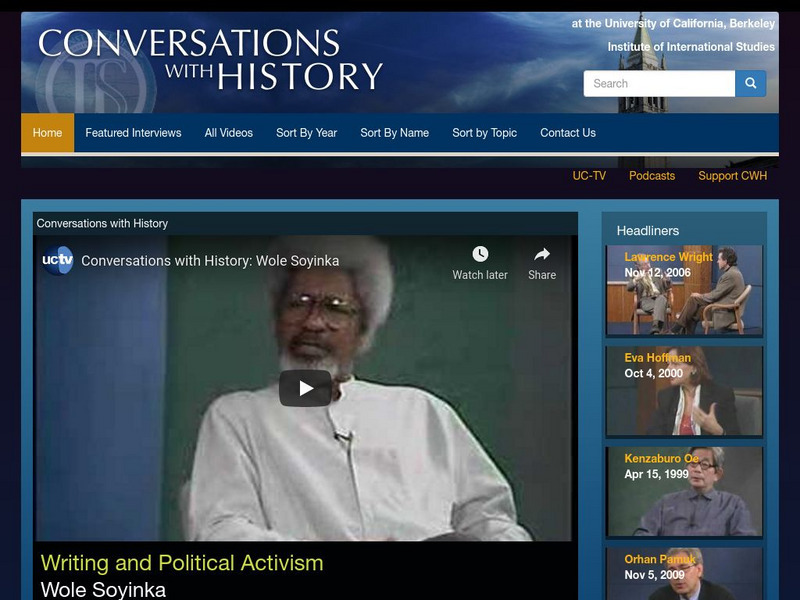Open the Home menu tab
This screenshot has width=800, height=600.
click(x=47, y=133)
